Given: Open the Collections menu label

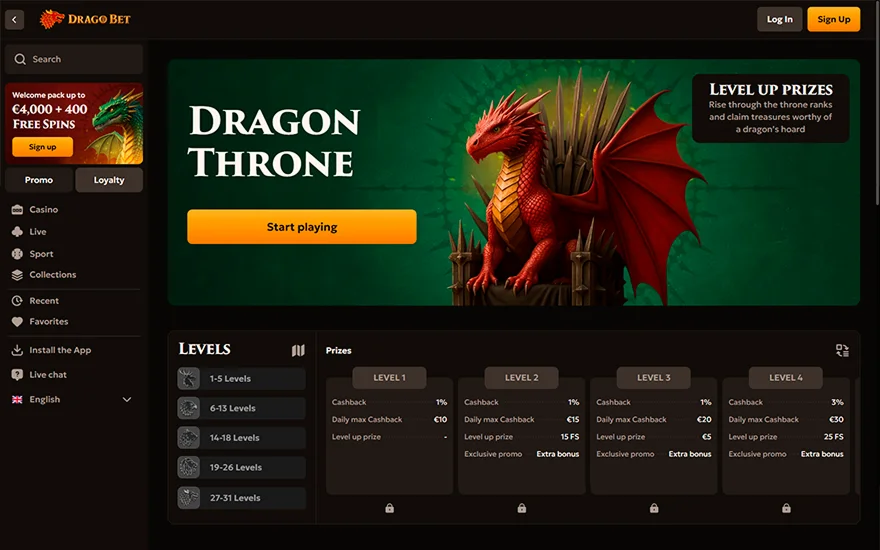Looking at the screenshot, I should (x=53, y=274).
